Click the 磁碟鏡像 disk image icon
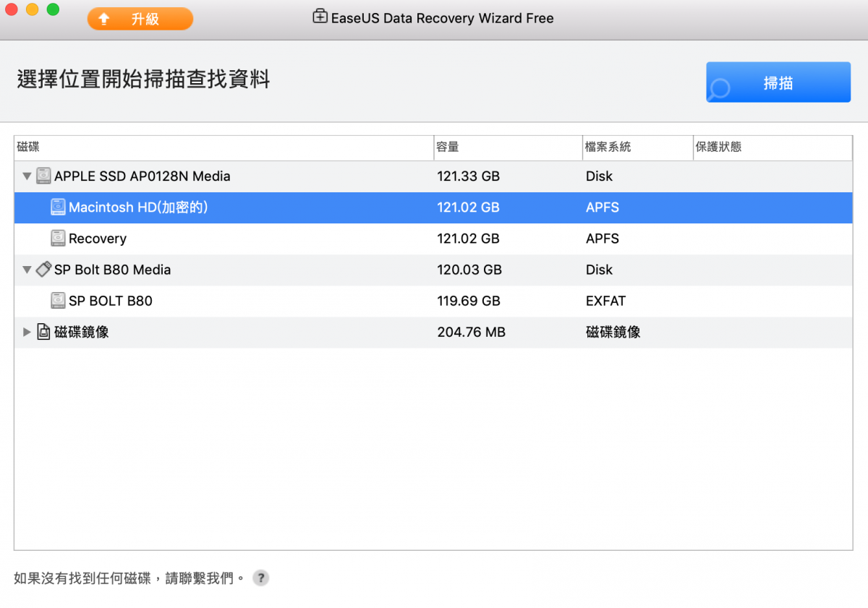Viewport: 868px width, 608px height. [x=43, y=333]
